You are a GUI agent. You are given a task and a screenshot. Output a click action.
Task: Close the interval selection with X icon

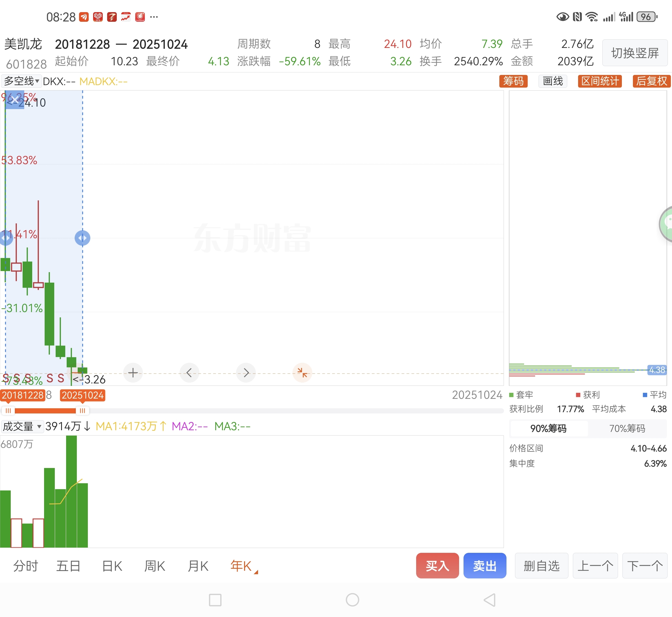click(x=15, y=99)
